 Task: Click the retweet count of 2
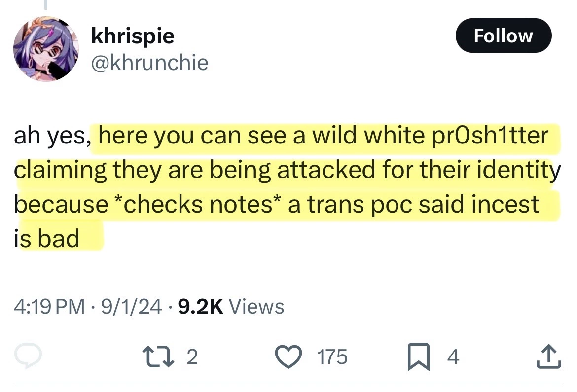[x=192, y=356]
